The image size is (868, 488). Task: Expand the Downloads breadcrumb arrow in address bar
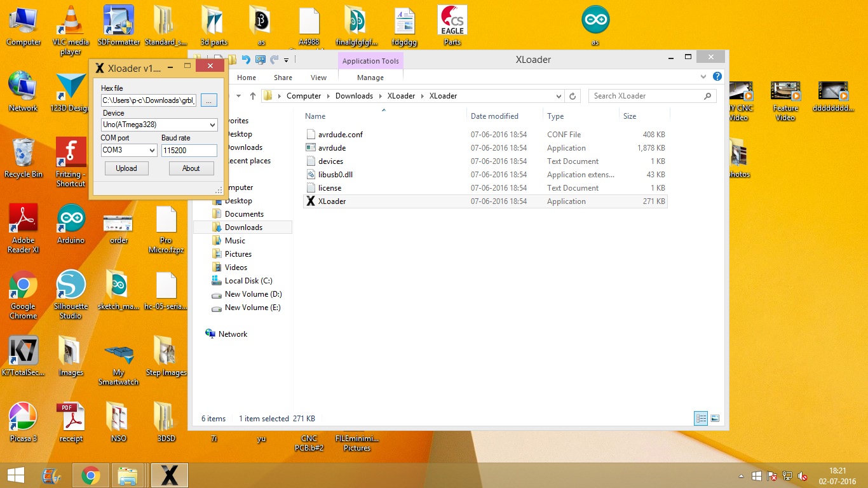pyautogui.click(x=380, y=96)
